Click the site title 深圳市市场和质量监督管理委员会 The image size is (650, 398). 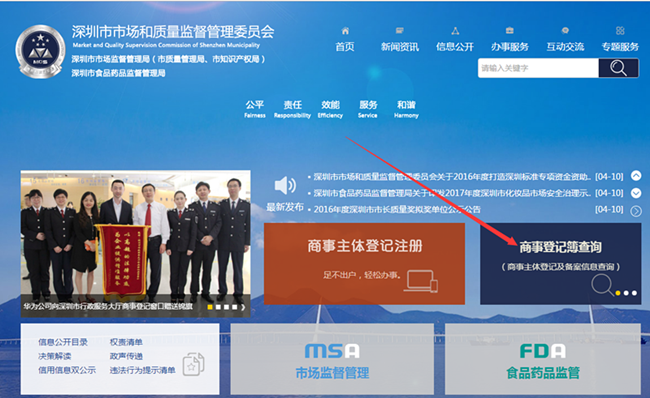(x=173, y=32)
